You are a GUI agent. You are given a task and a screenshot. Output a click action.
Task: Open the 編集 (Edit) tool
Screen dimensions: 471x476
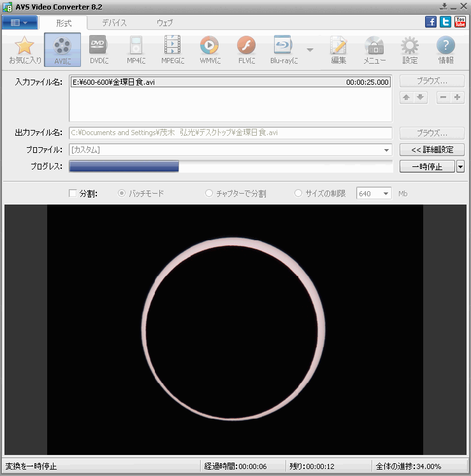pos(338,50)
